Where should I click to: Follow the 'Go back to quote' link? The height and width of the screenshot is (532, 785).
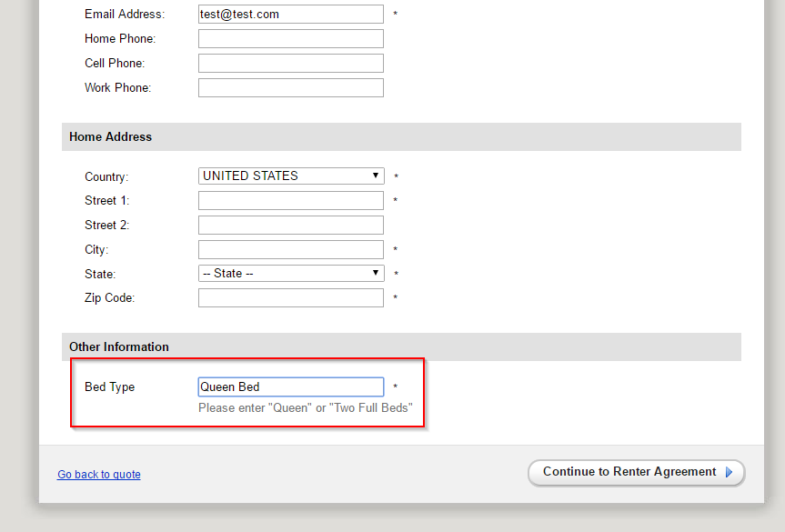coord(99,475)
